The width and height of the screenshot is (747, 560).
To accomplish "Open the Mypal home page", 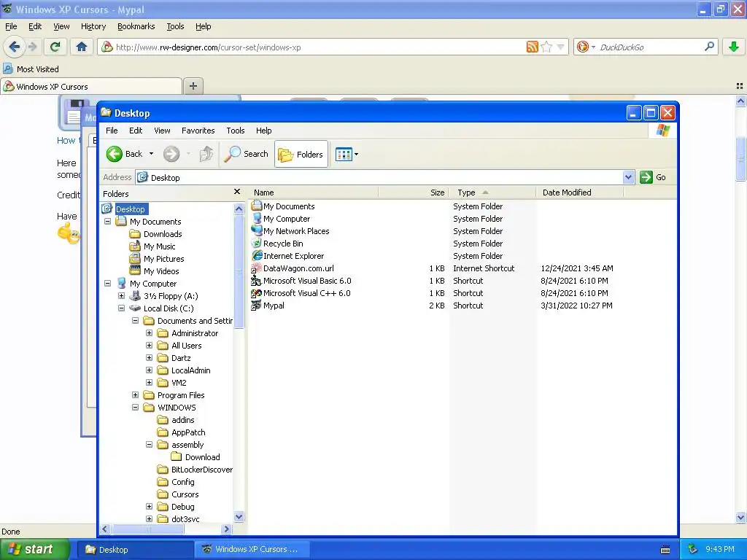I will [82, 47].
